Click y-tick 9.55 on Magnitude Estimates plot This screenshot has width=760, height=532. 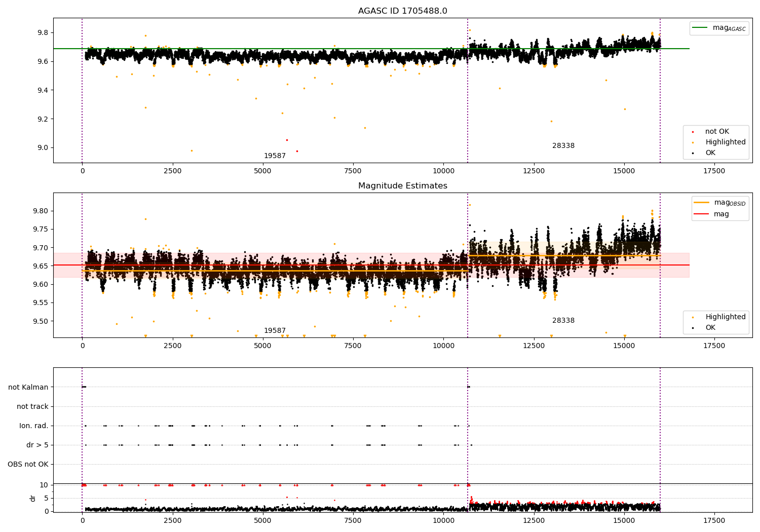click(x=41, y=303)
